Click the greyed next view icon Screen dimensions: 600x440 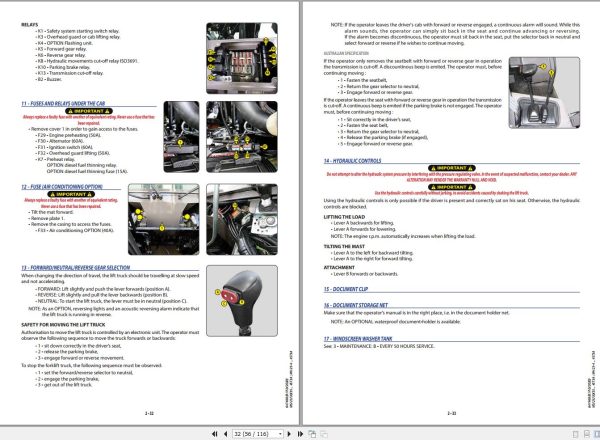[x=324, y=434]
